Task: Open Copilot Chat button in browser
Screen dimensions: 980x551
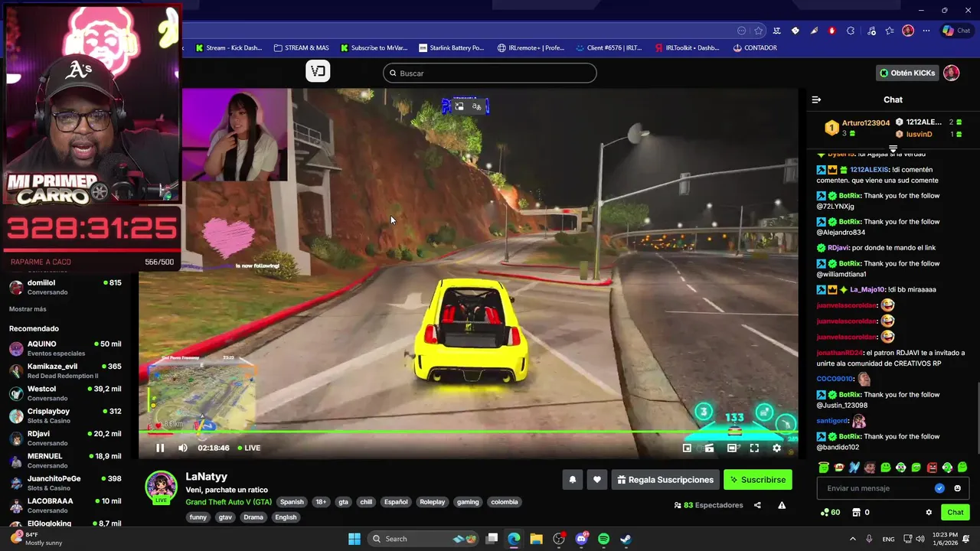Action: click(957, 31)
